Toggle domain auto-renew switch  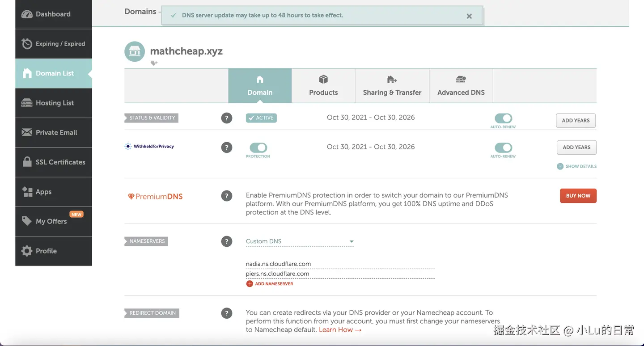click(503, 118)
